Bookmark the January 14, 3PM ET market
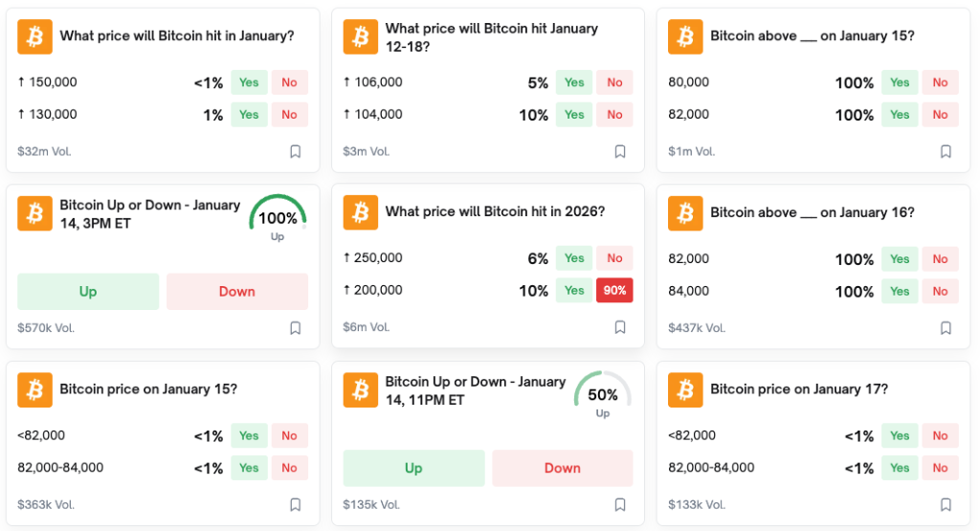 click(x=295, y=328)
